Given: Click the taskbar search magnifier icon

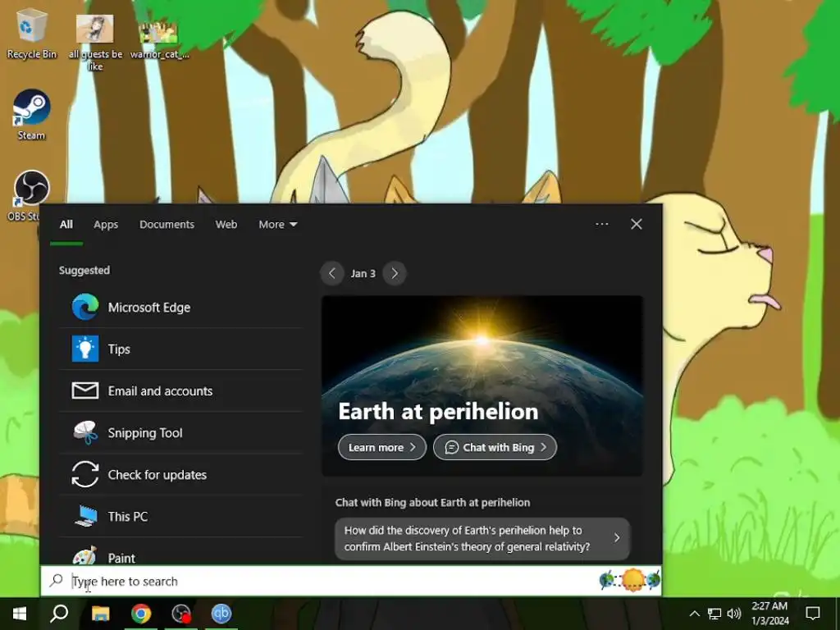Looking at the screenshot, I should (59, 614).
